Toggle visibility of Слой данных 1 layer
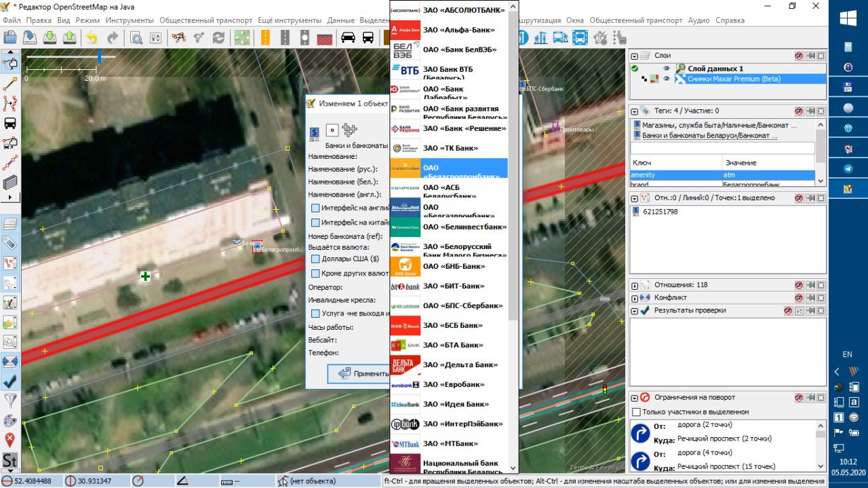The width and height of the screenshot is (868, 488). [x=667, y=69]
